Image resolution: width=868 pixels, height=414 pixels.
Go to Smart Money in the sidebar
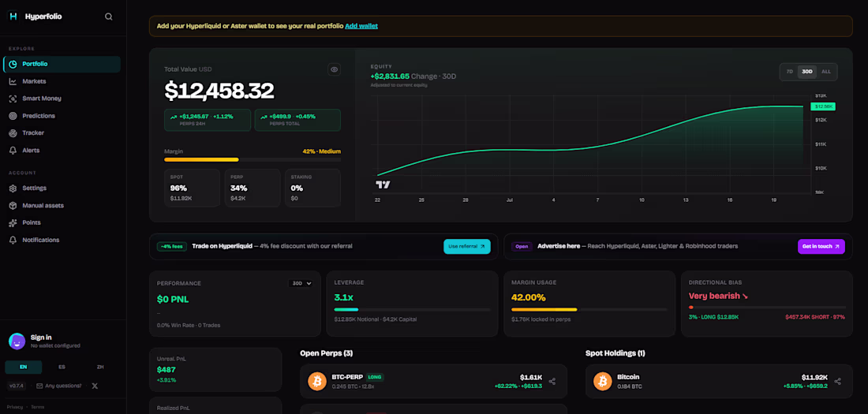pyautogui.click(x=62, y=99)
